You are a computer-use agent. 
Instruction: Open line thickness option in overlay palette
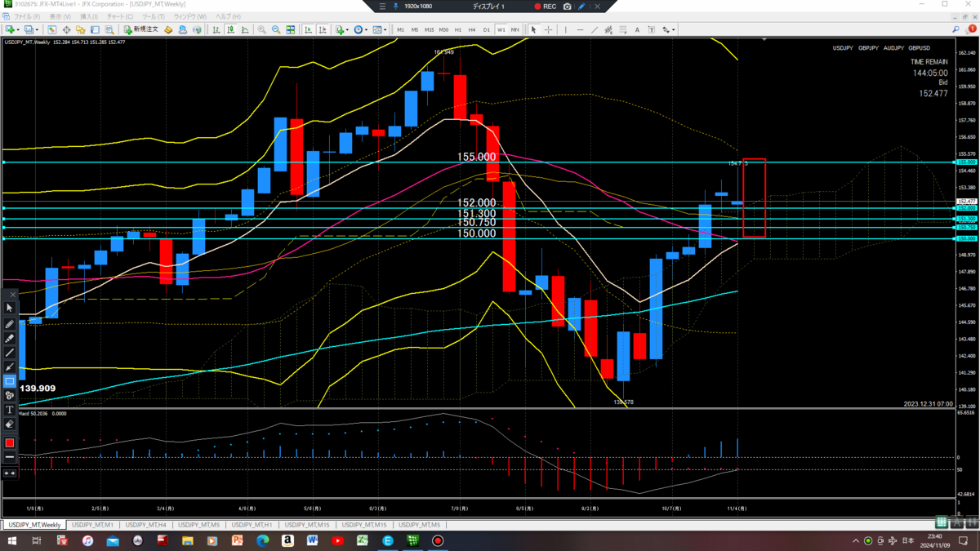10,457
